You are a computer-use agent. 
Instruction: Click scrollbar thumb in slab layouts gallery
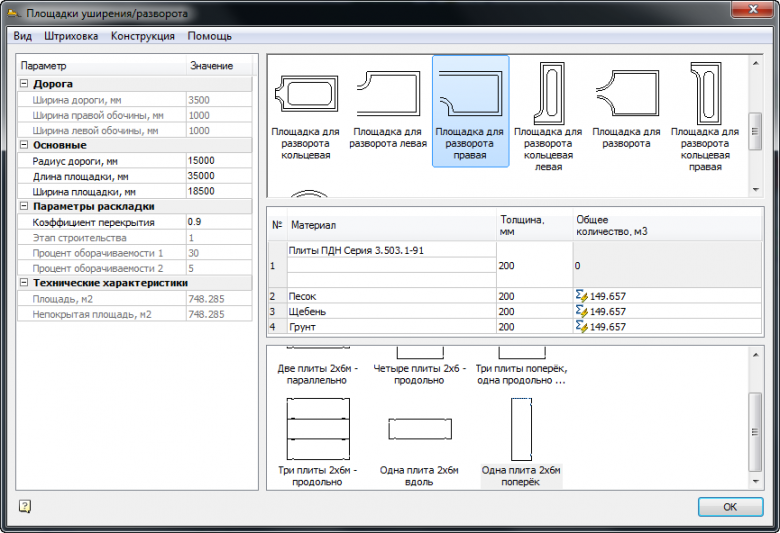click(755, 431)
